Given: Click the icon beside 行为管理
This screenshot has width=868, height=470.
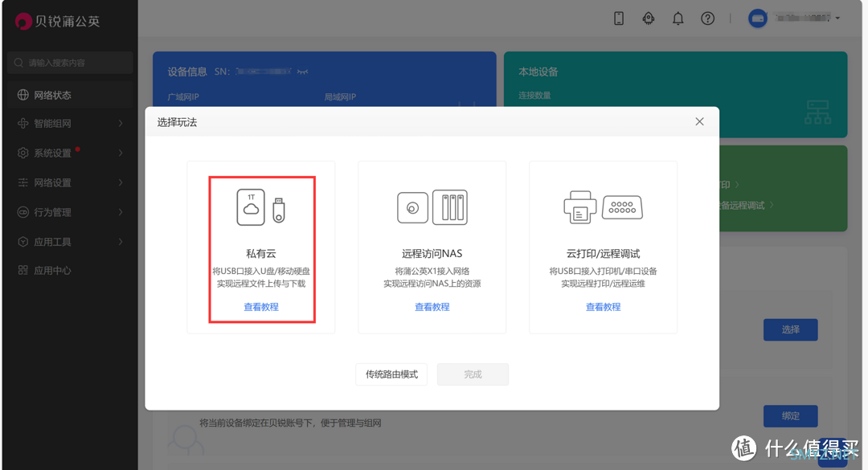Looking at the screenshot, I should pyautogui.click(x=23, y=212).
